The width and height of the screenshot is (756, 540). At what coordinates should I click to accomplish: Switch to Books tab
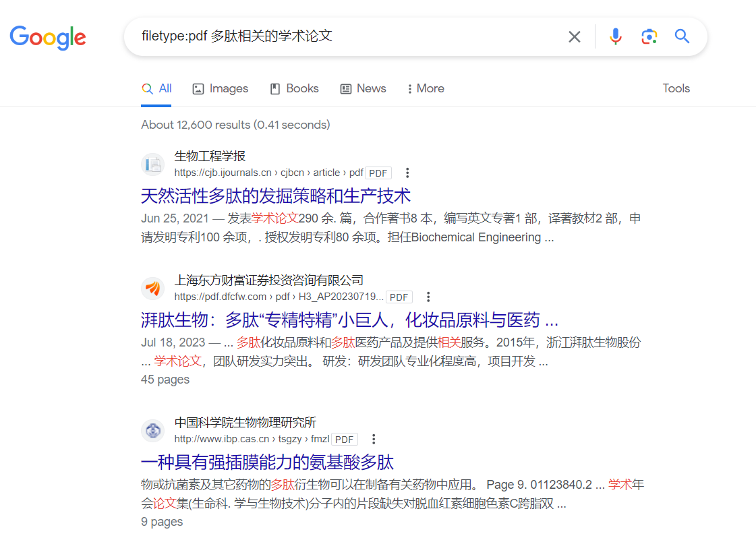click(x=294, y=89)
